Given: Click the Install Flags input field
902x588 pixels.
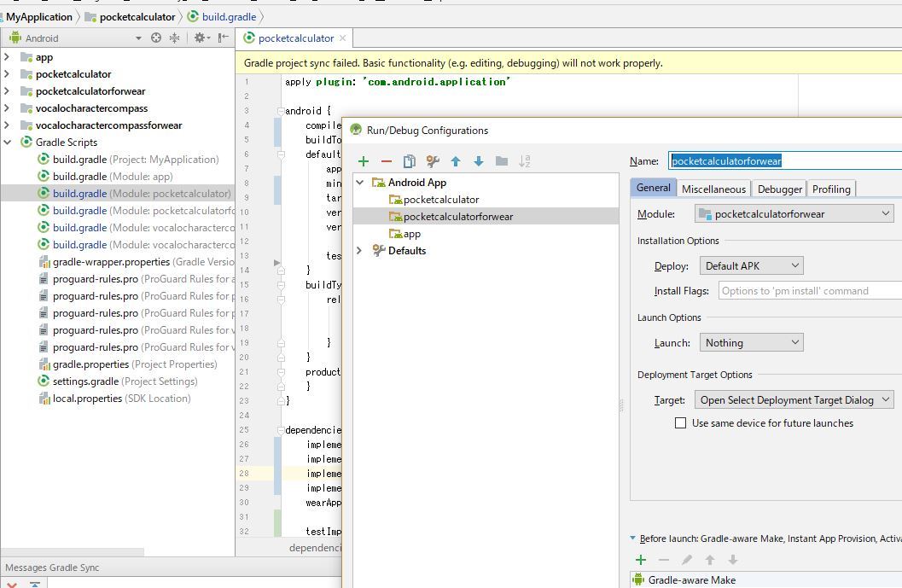Looking at the screenshot, I should pyautogui.click(x=809, y=291).
